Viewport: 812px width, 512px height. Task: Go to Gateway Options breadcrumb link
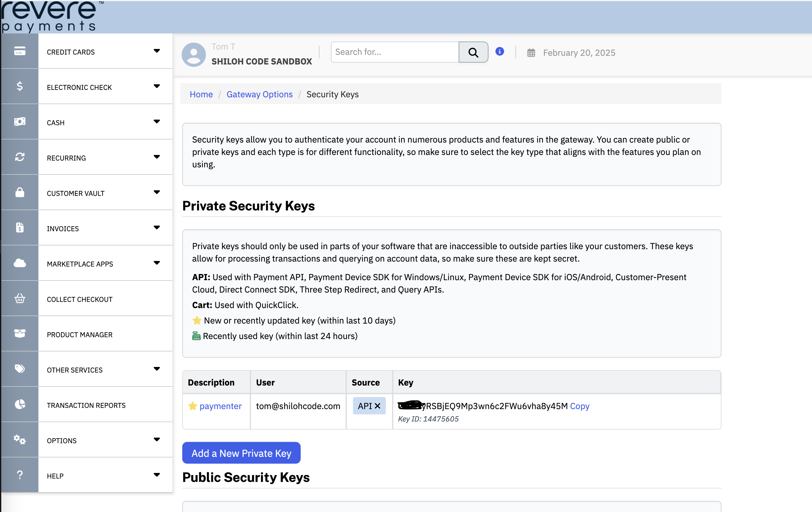pyautogui.click(x=259, y=94)
